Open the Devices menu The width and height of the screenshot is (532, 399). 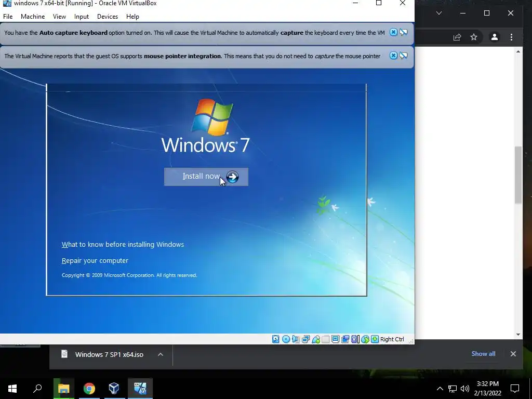[x=108, y=17]
